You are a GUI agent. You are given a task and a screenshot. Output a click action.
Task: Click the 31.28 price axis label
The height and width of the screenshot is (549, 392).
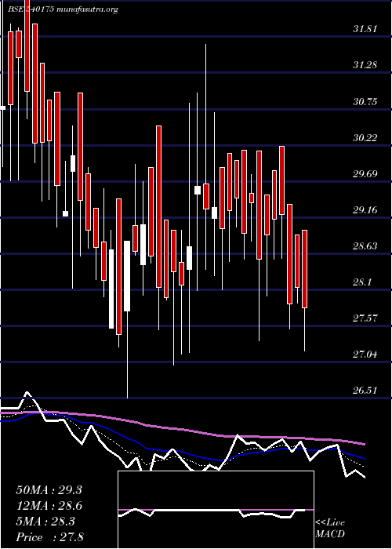[365, 65]
